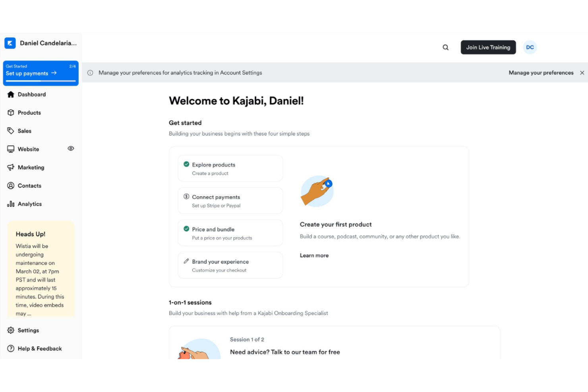The image size is (588, 392).
Task: Click the 'Create your first product' heading
Action: pyautogui.click(x=336, y=224)
